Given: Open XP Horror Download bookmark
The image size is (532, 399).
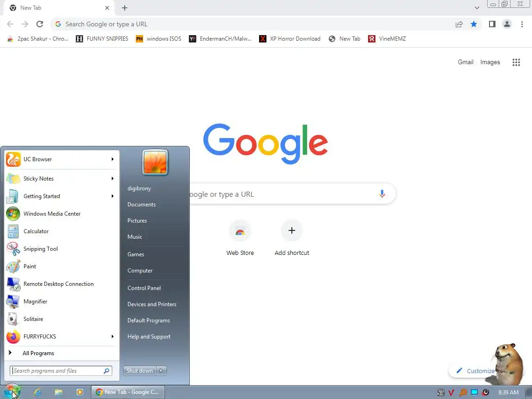Looking at the screenshot, I should click(290, 39).
